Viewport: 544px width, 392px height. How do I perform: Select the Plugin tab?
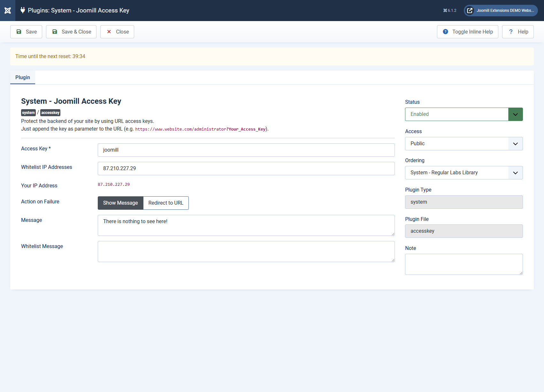pyautogui.click(x=23, y=78)
